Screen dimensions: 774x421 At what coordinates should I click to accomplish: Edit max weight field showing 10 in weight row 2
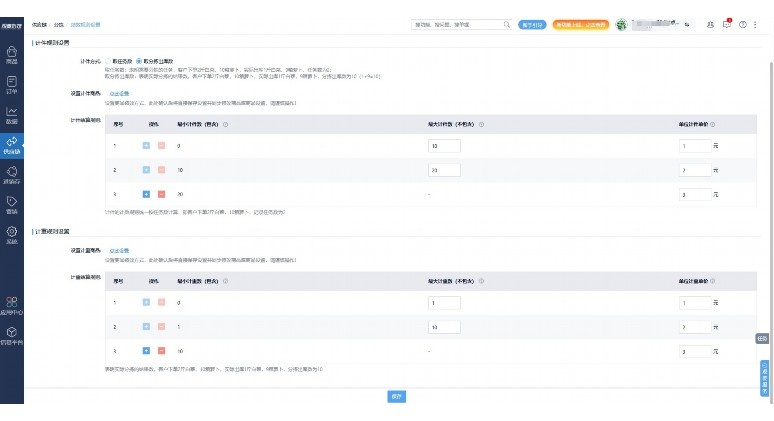[x=444, y=327]
